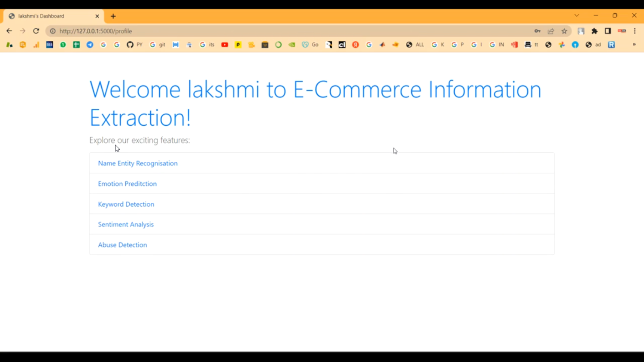Image resolution: width=644 pixels, height=362 pixels.
Task: Open the 'ad' globe bookmark
Action: (x=593, y=45)
